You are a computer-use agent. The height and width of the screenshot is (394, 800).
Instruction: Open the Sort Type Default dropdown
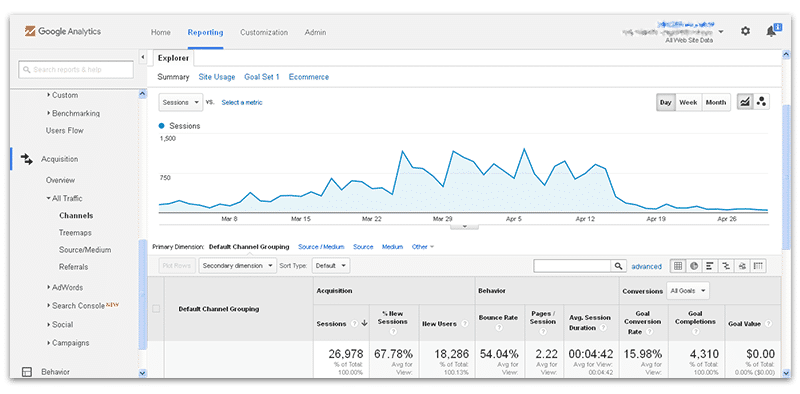(331, 265)
